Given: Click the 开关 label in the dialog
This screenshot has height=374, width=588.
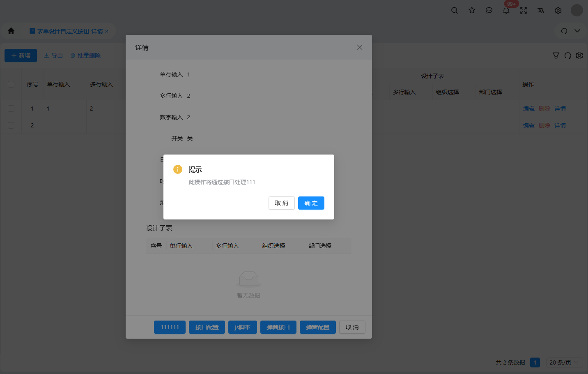Looking at the screenshot, I should tap(177, 139).
